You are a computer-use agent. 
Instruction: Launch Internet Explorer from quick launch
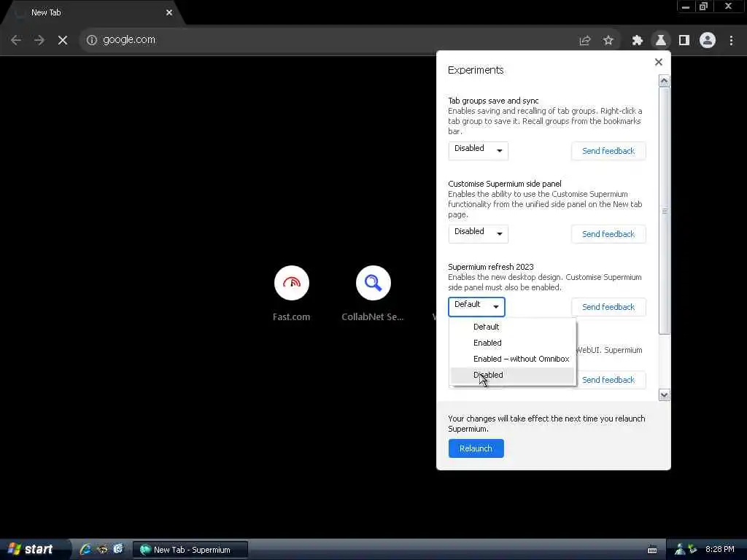tap(86, 550)
